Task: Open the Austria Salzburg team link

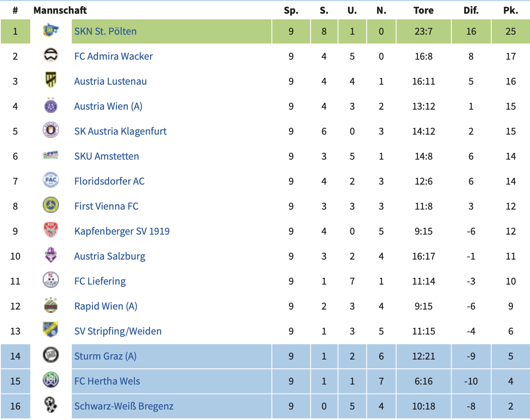Action: tap(110, 256)
